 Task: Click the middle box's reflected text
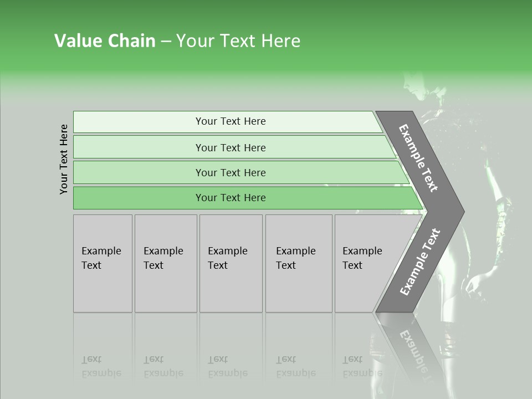point(228,367)
